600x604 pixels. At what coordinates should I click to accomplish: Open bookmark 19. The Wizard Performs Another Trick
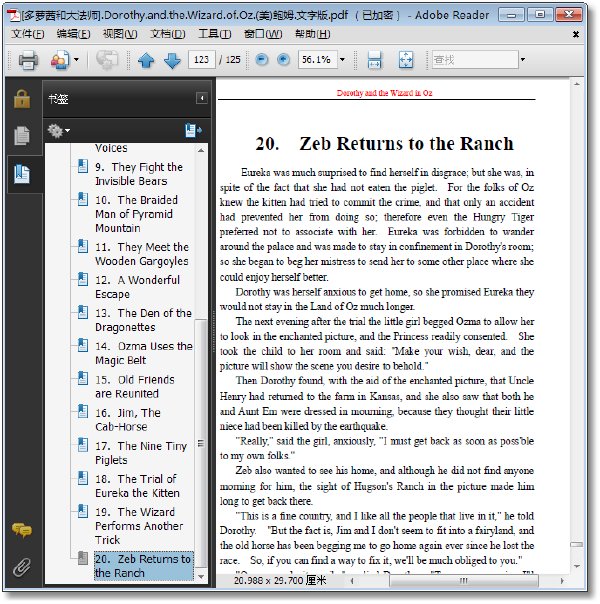pyautogui.click(x=139, y=526)
